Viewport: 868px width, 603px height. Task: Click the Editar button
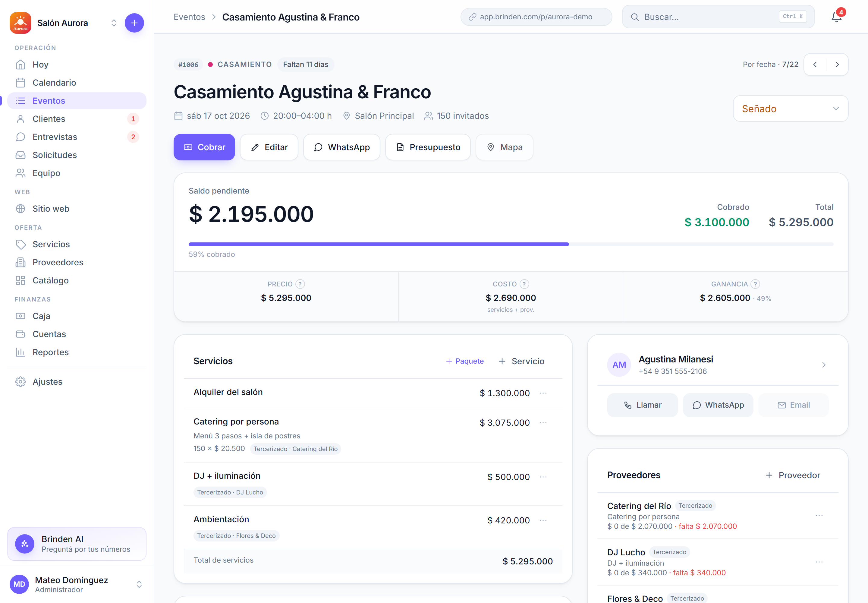click(x=269, y=147)
